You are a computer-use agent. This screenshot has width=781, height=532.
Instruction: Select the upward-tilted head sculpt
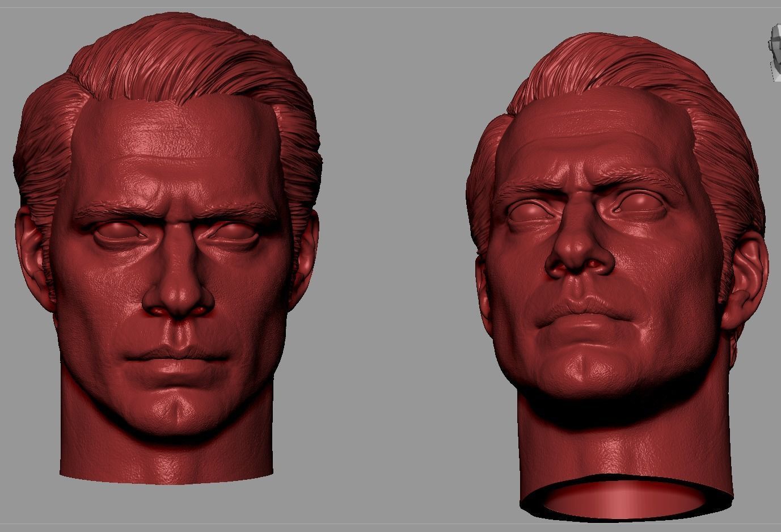(x=617, y=277)
